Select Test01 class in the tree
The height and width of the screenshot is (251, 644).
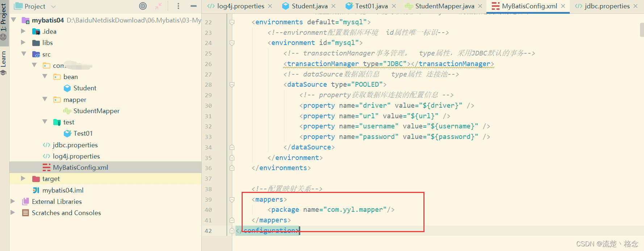[x=83, y=133]
